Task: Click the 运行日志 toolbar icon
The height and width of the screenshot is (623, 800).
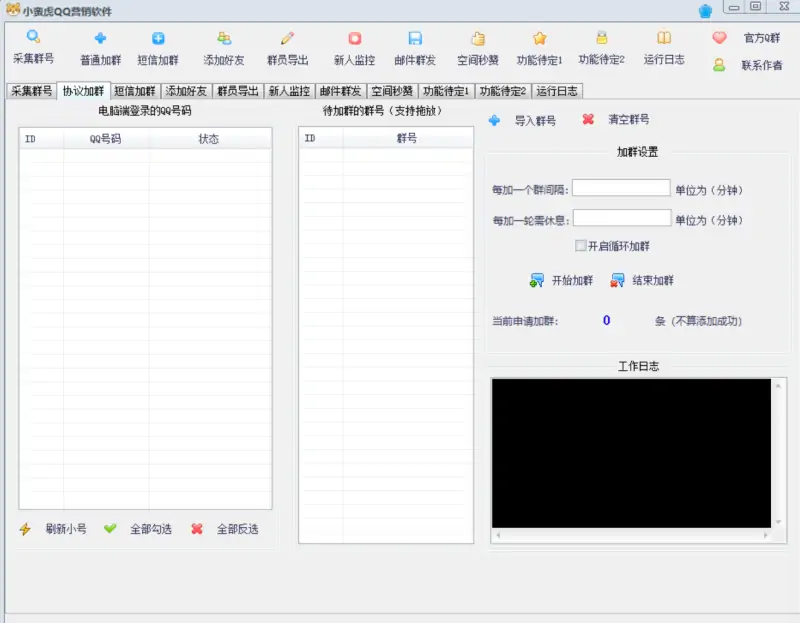Action: [664, 47]
